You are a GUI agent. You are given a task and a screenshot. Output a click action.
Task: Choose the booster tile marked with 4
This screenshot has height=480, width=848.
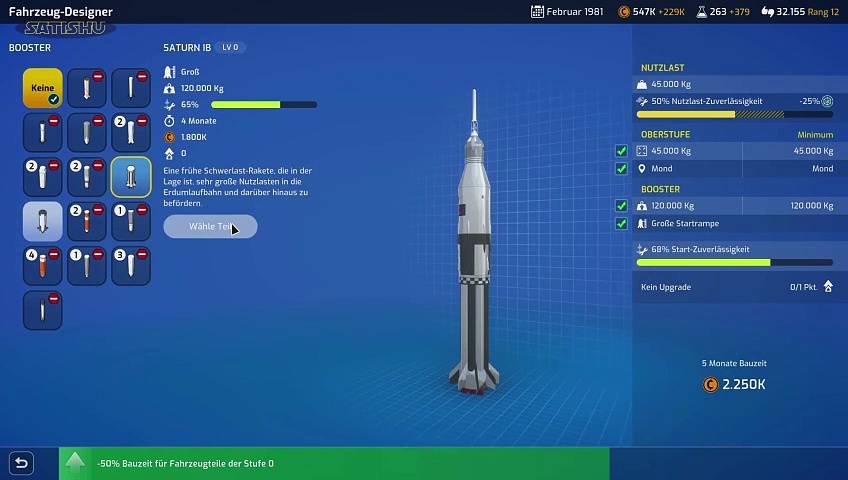pyautogui.click(x=43, y=265)
